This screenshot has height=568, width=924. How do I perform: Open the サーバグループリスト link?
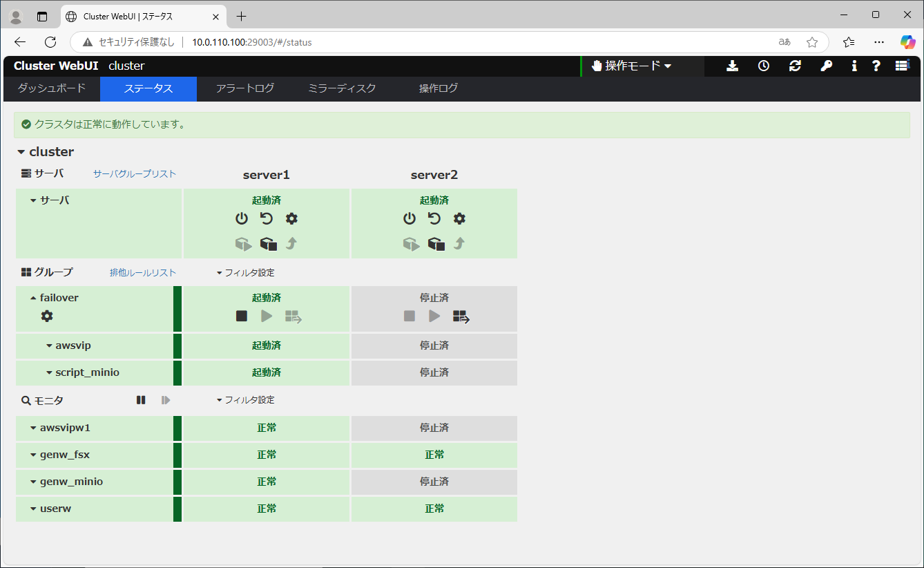[x=135, y=174]
